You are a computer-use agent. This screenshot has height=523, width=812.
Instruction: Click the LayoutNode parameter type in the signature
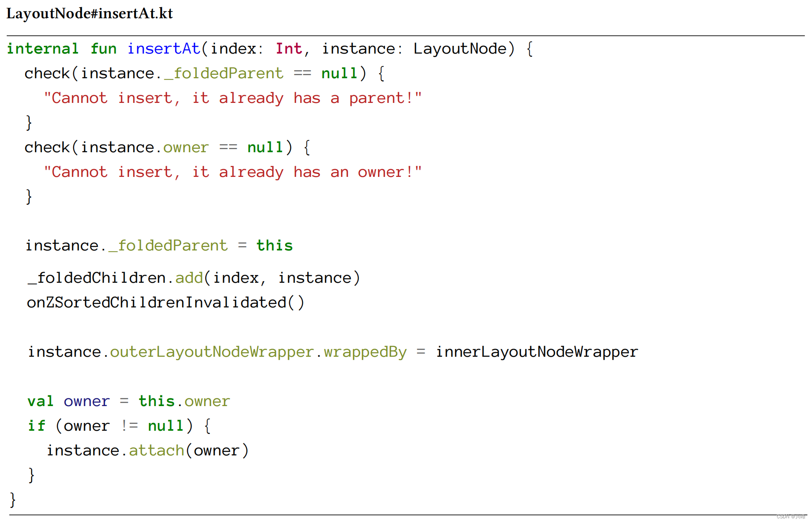point(460,49)
